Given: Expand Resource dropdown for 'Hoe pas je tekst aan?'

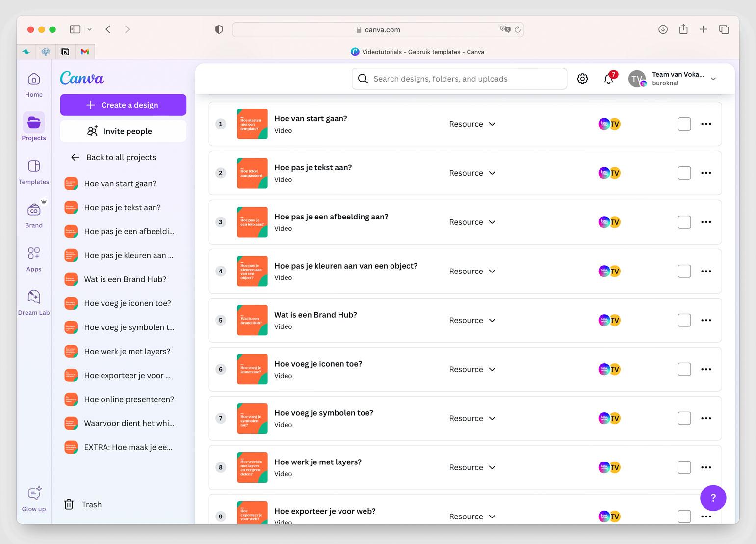Looking at the screenshot, I should [472, 173].
